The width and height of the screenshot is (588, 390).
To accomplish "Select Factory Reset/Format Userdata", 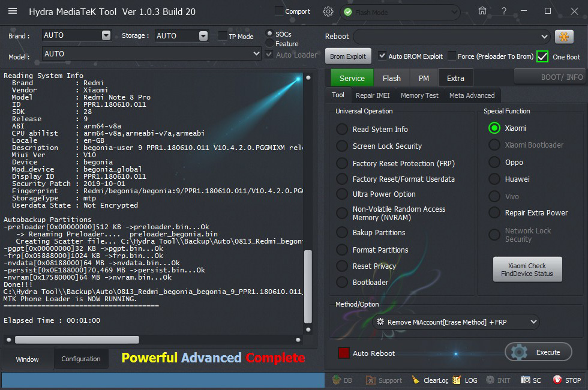I will (x=341, y=179).
